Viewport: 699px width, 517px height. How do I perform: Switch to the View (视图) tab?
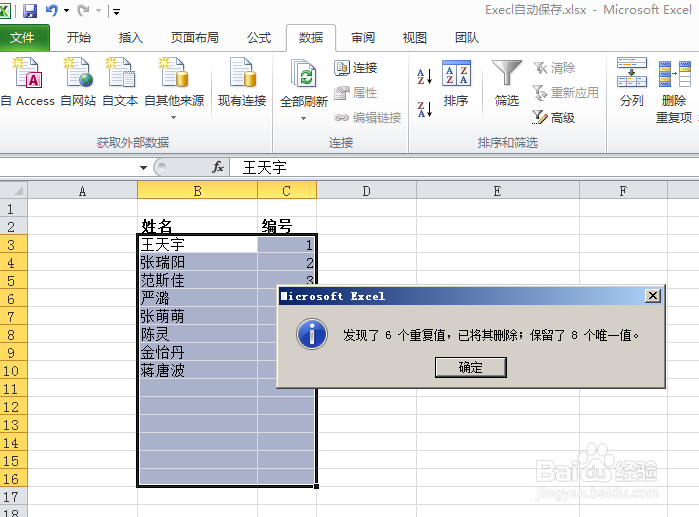tap(415, 38)
